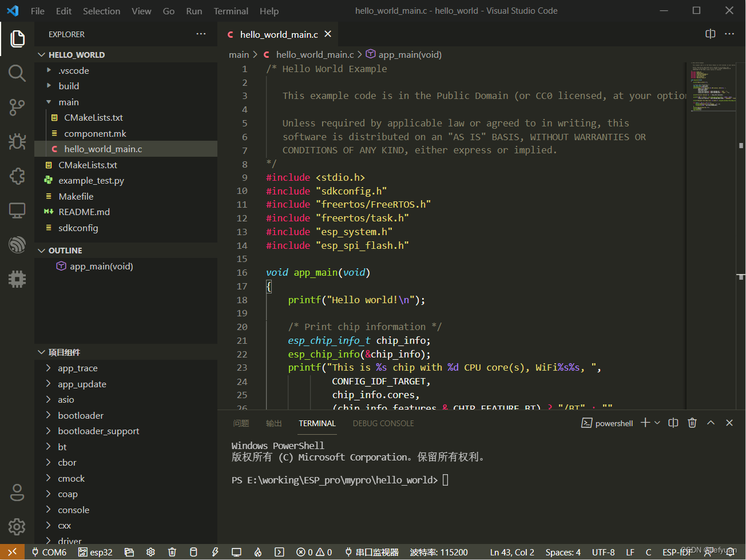Select app_main(void) in Outline

[126, 266]
